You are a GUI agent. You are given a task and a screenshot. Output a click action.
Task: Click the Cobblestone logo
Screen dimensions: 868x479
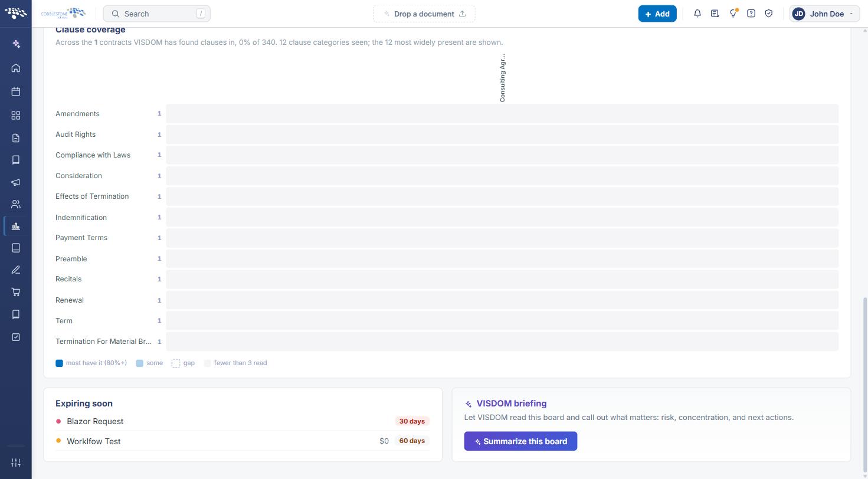point(63,14)
